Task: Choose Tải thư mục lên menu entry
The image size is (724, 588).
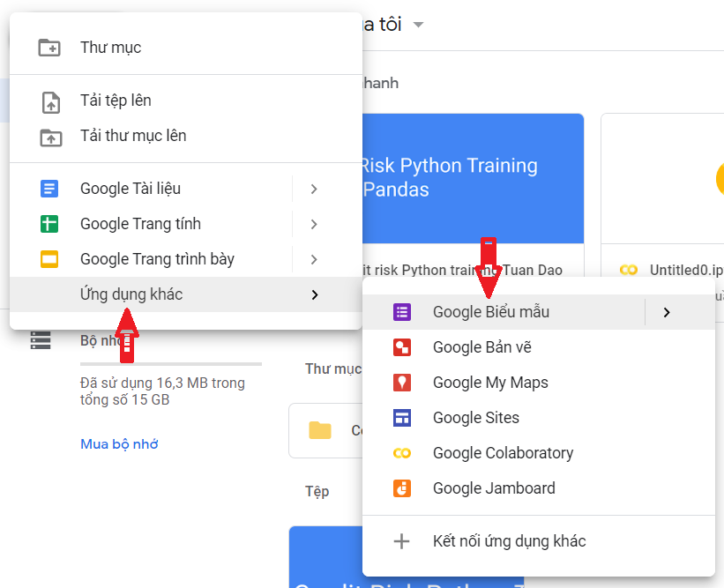Action: click(x=185, y=136)
